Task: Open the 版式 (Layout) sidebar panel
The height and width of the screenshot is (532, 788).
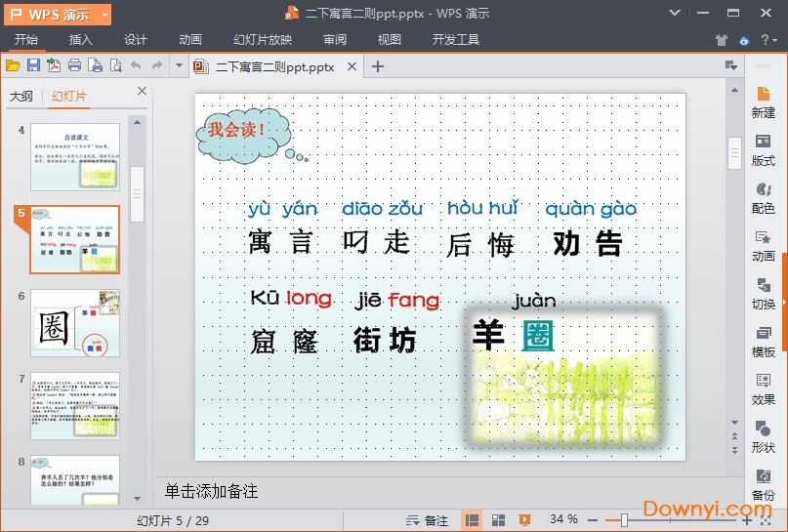Action: 763,148
